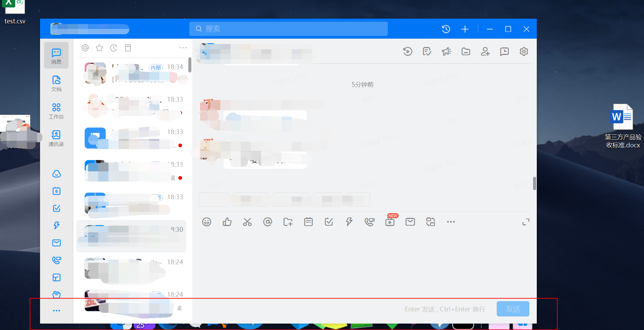644x330 pixels.
Task: Open the emoji picker
Action: [x=207, y=222]
